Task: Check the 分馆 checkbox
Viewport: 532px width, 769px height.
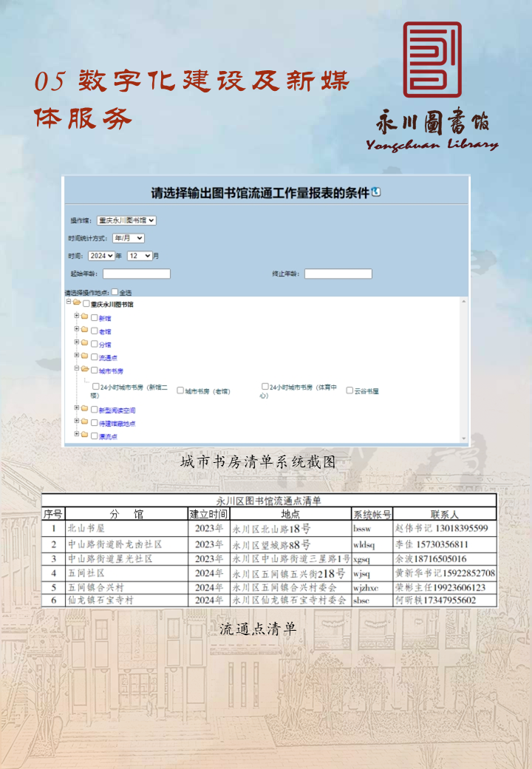Action: point(94,345)
